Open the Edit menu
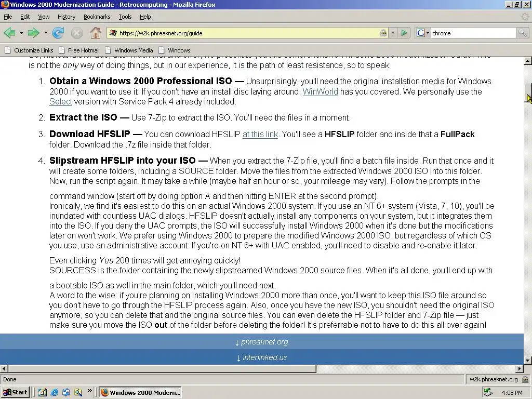The image size is (532, 399). 25,17
